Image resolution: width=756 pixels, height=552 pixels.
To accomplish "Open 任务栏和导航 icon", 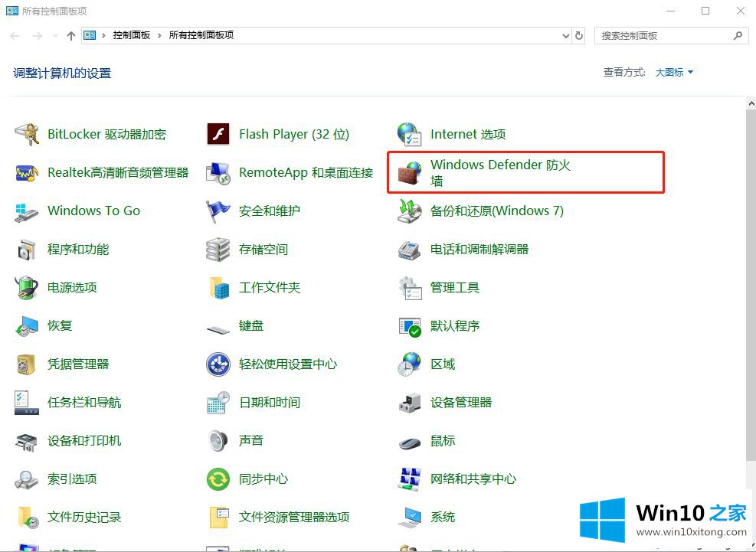I will 27,403.
